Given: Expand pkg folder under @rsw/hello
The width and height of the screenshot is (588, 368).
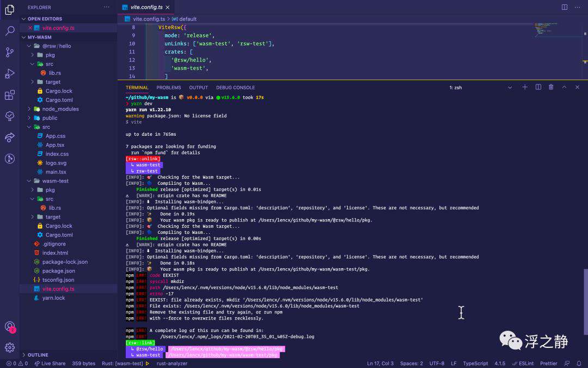Looking at the screenshot, I should pos(50,55).
